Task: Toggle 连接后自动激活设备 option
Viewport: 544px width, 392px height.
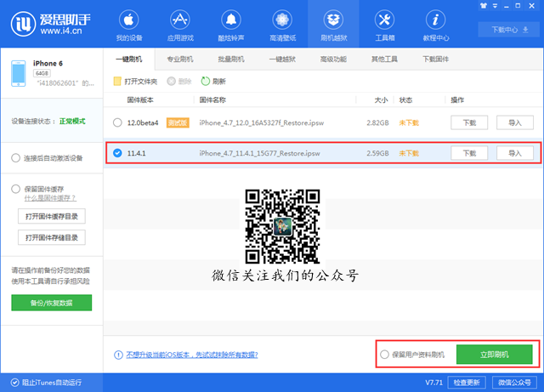Action: click(15, 158)
